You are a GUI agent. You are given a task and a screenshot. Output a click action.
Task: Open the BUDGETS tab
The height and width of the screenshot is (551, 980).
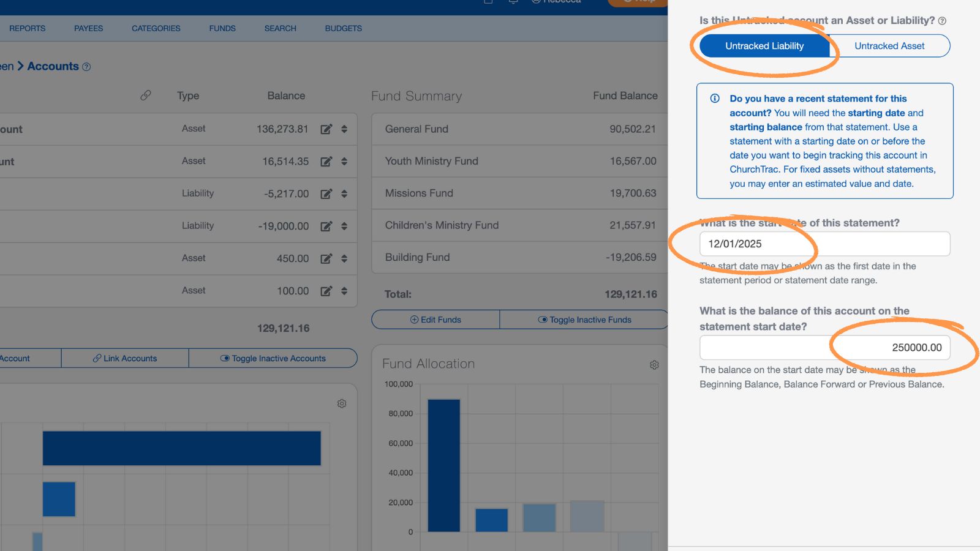[x=344, y=28]
